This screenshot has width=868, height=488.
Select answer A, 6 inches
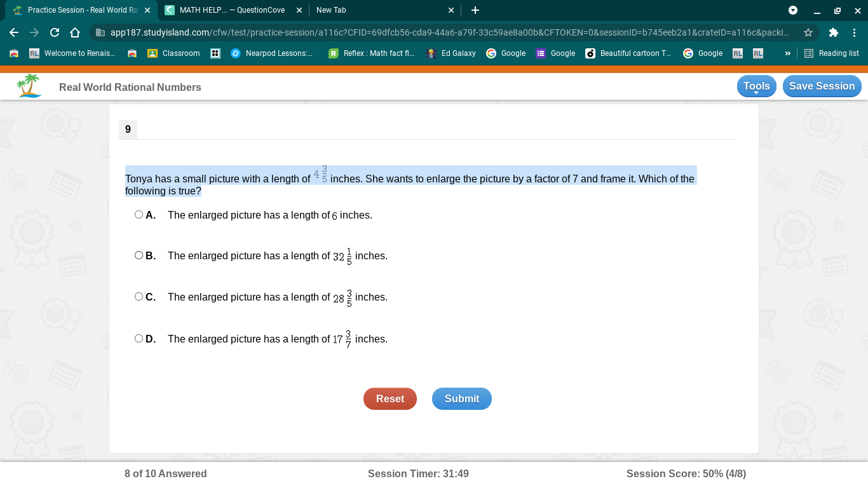coord(139,215)
